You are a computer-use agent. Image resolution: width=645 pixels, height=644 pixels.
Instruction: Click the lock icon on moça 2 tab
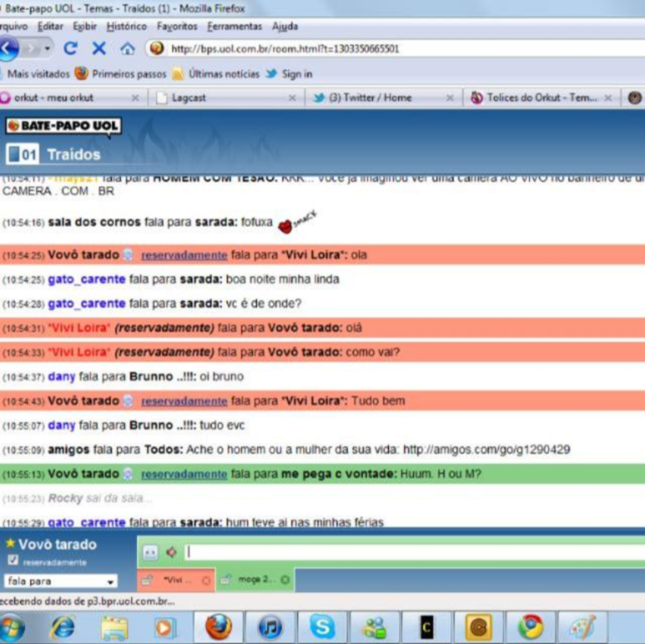point(226,580)
